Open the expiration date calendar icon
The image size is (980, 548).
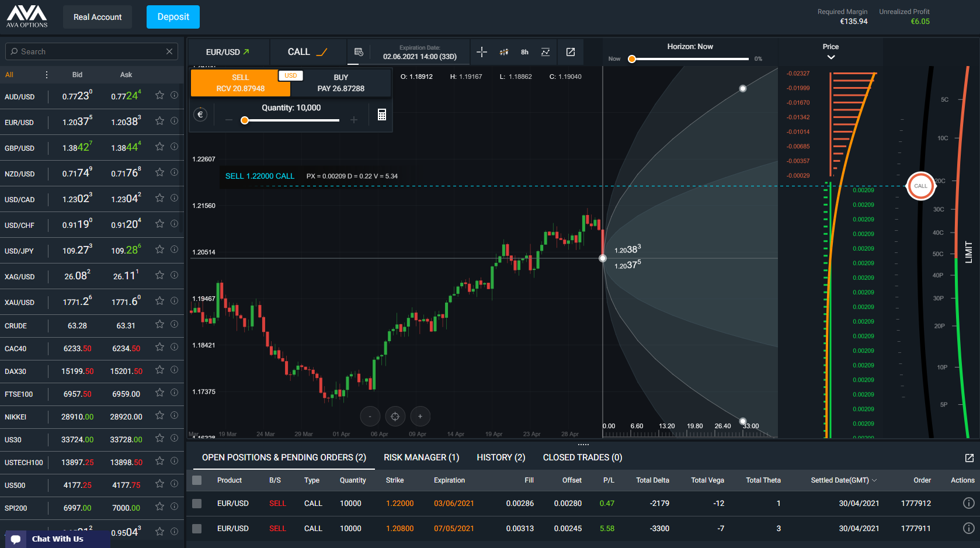pyautogui.click(x=359, y=52)
